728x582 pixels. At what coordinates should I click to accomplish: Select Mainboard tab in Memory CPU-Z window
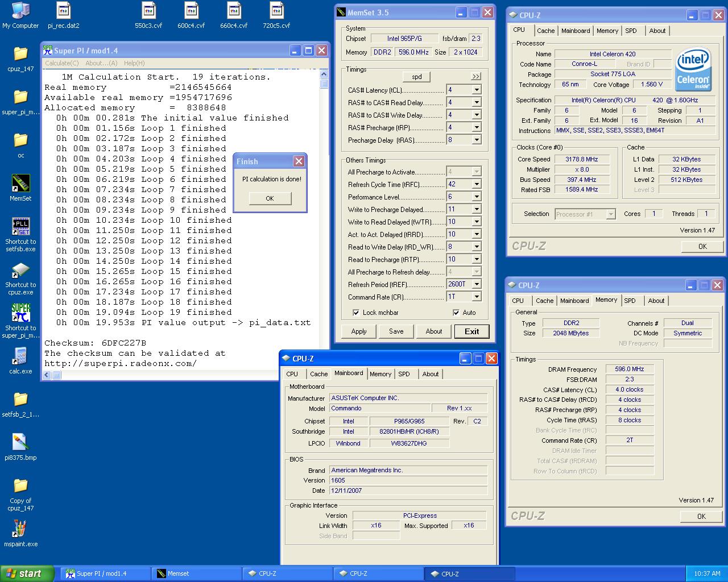574,301
